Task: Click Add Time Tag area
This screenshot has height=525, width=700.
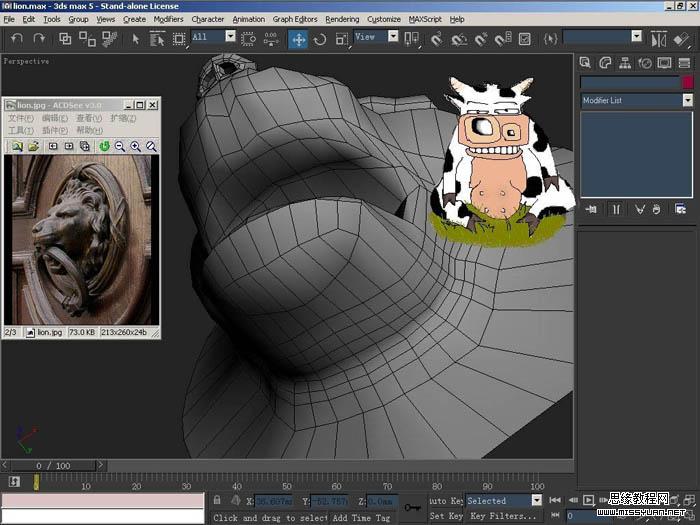Action: point(361,517)
